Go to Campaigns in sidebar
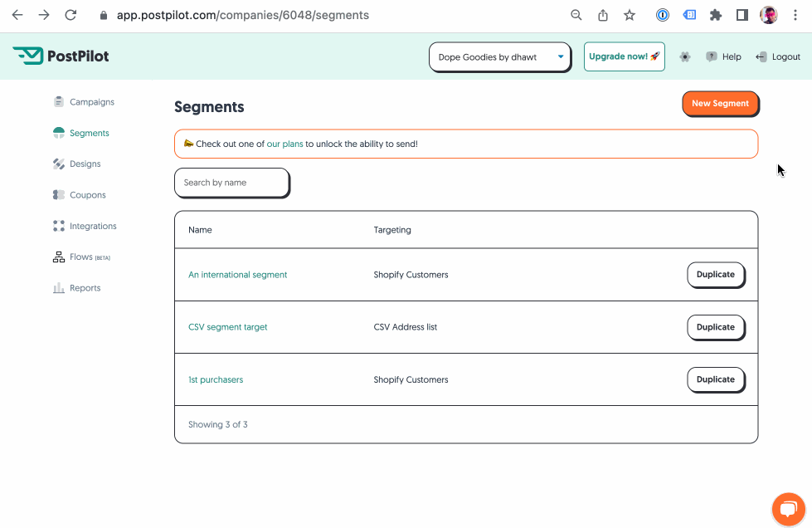 (x=84, y=102)
